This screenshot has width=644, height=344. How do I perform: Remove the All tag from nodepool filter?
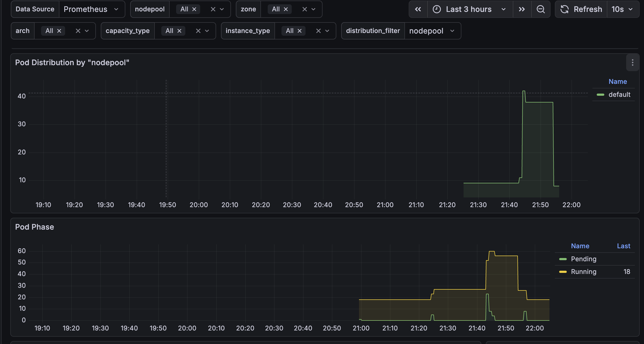(194, 9)
